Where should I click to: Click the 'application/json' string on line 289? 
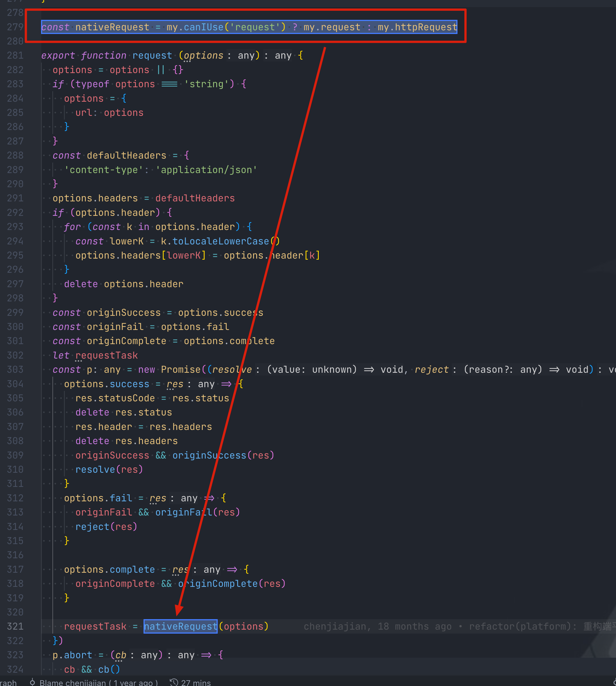tap(206, 169)
